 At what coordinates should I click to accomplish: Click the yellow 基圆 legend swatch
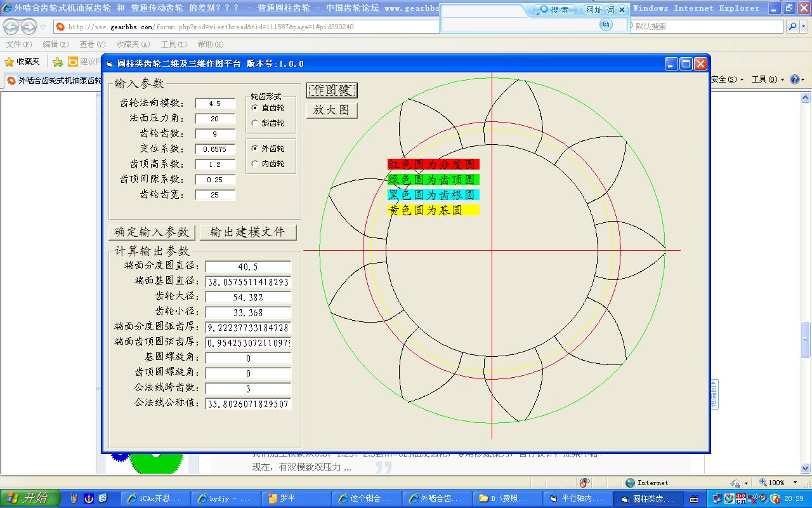point(433,210)
